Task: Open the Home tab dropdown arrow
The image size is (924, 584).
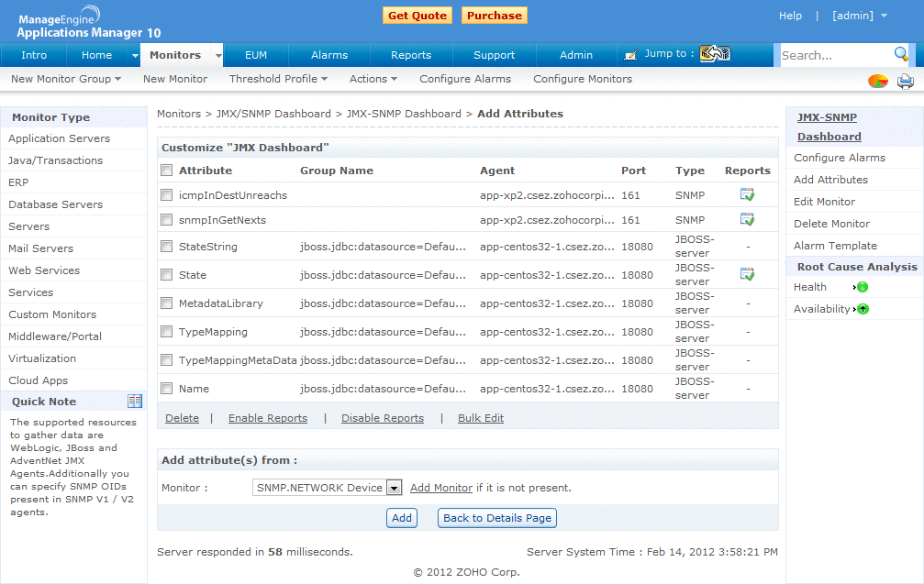Action: (135, 55)
